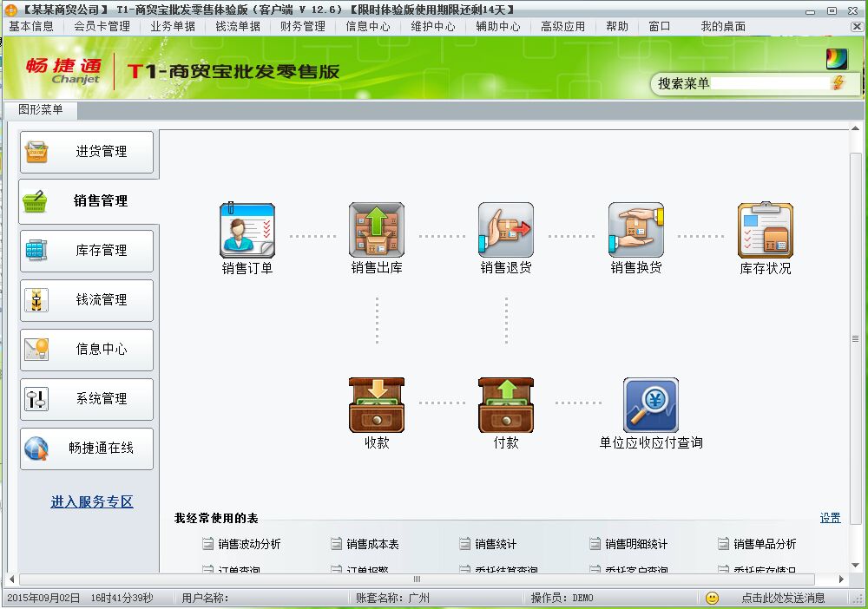Click the color theme icon in banner

(x=837, y=59)
